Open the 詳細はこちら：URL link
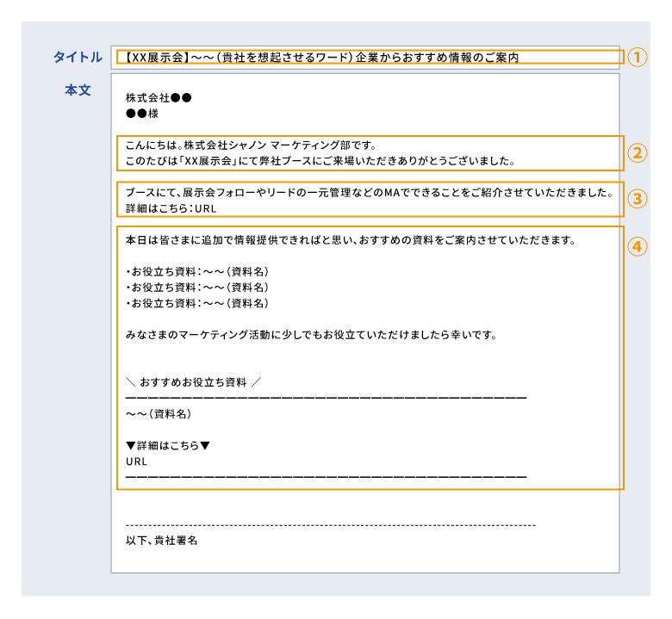This screenshot has width=672, height=619. click(169, 207)
